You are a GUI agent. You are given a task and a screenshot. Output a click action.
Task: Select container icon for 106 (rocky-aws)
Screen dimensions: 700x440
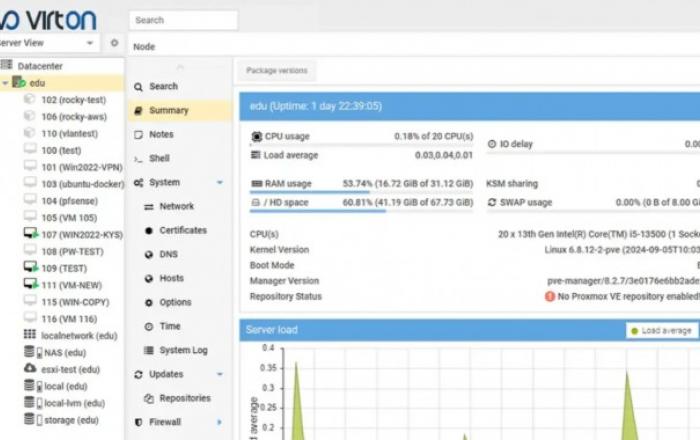click(x=29, y=116)
